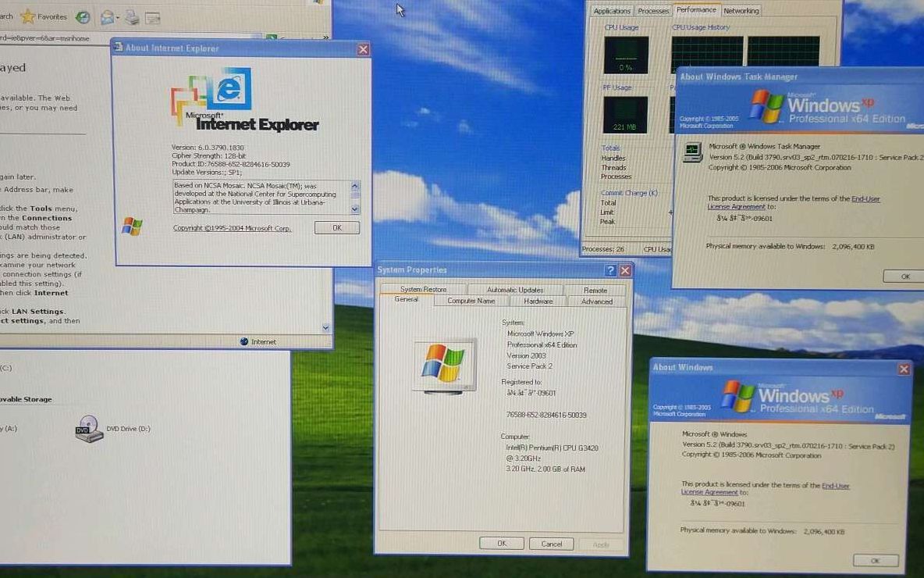Click Cancel in System Properties
Screen dimensions: 924x578
(x=551, y=544)
